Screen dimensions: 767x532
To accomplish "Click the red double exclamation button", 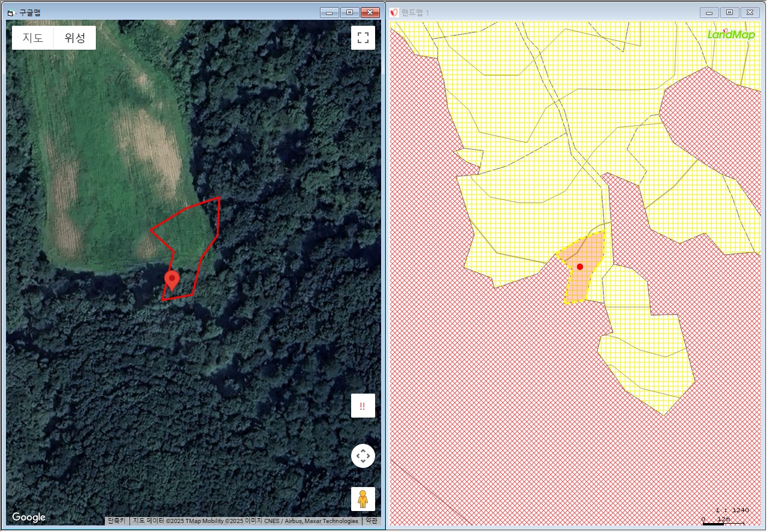I will (x=363, y=406).
